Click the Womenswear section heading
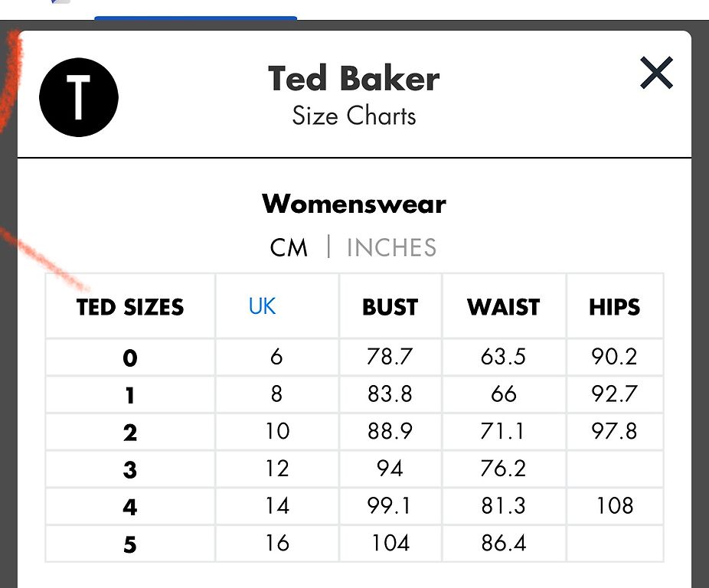709x588 pixels. [x=354, y=204]
